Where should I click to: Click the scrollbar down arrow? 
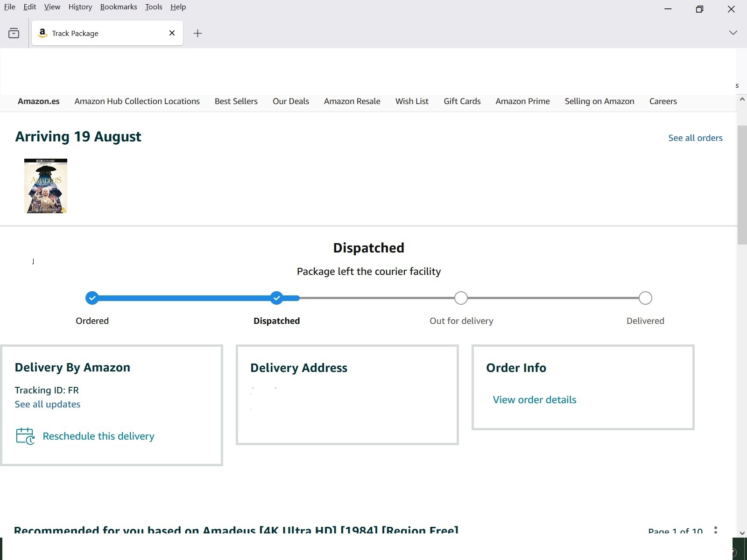(x=742, y=532)
